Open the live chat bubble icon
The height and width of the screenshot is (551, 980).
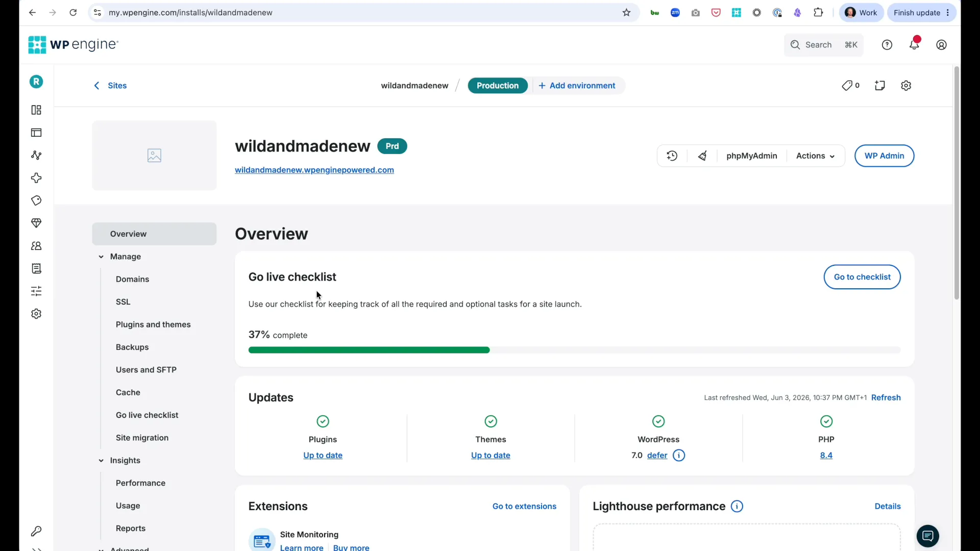[928, 536]
